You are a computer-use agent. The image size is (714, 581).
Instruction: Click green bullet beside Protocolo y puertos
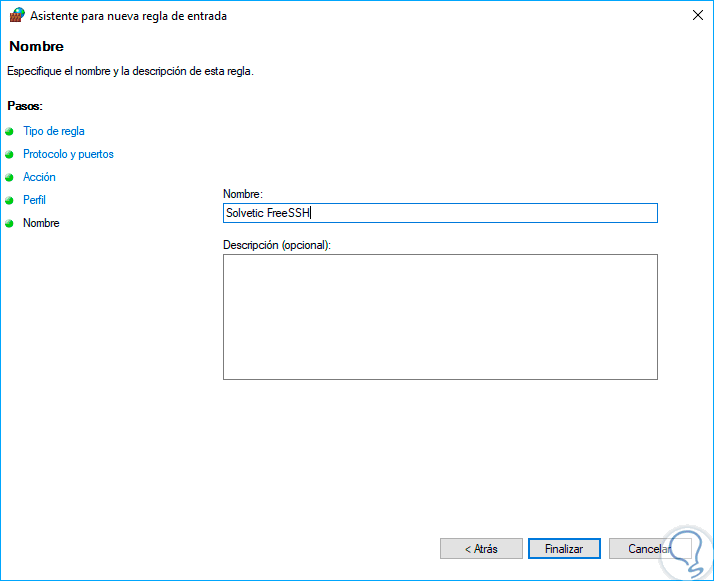click(x=10, y=154)
